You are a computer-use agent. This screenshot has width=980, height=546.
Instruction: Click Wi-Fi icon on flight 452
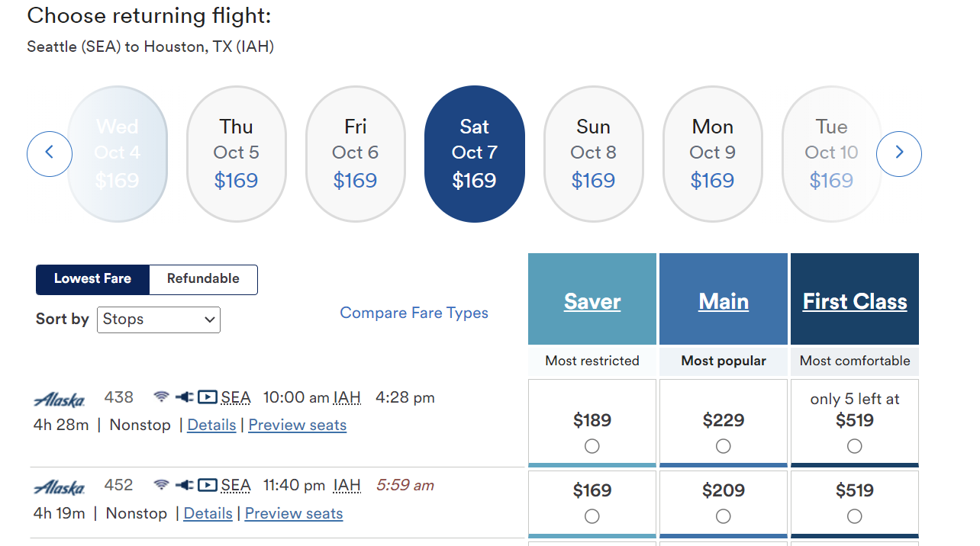point(161,485)
